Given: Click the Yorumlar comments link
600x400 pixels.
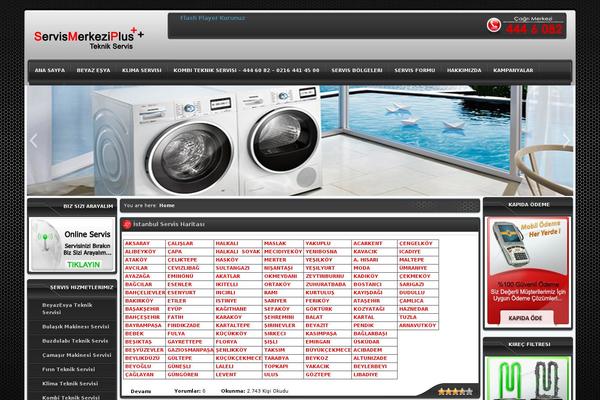Looking at the screenshot, I should click(x=190, y=391).
